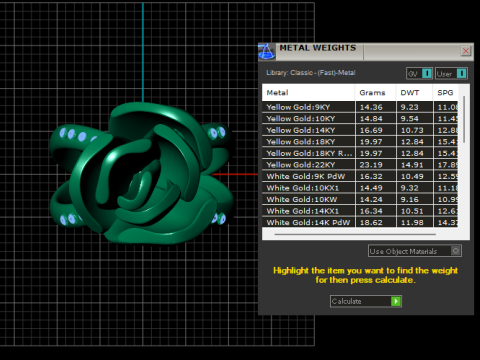Toggle the GV library switch

(419, 74)
